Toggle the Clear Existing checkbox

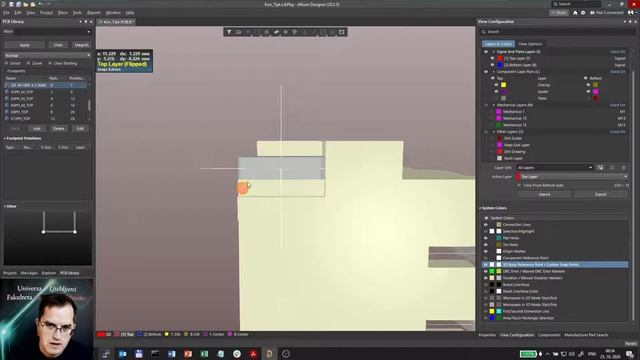pyautogui.click(x=50, y=63)
